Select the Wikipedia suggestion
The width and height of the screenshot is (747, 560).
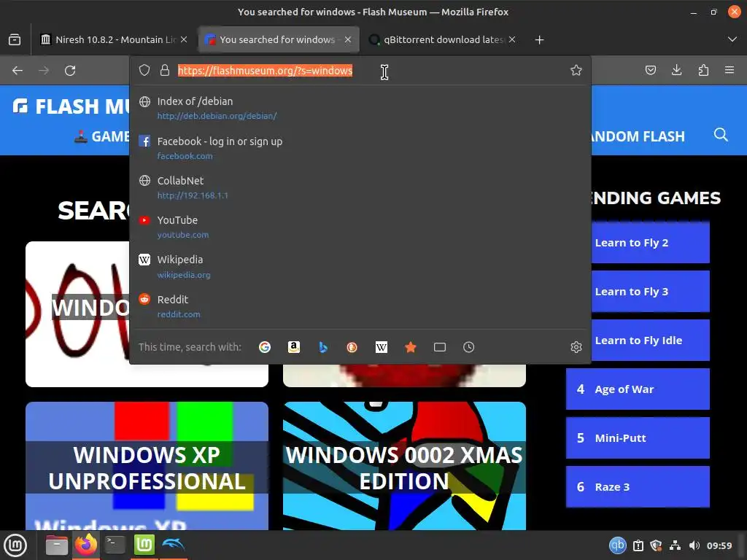click(x=360, y=267)
